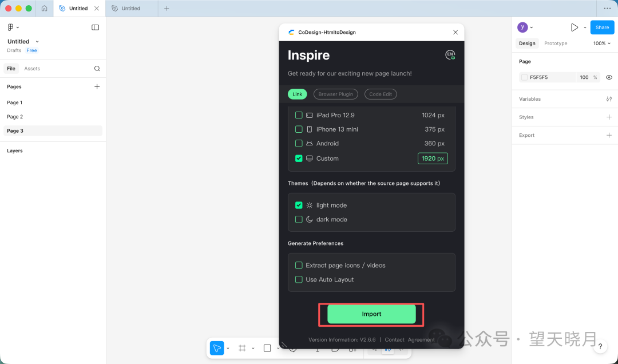Viewport: 618px width, 364px height.
Task: Close the first Untitled tab
Action: point(97,8)
